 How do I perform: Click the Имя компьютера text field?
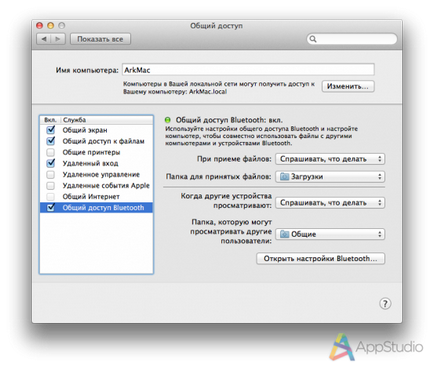(248, 70)
